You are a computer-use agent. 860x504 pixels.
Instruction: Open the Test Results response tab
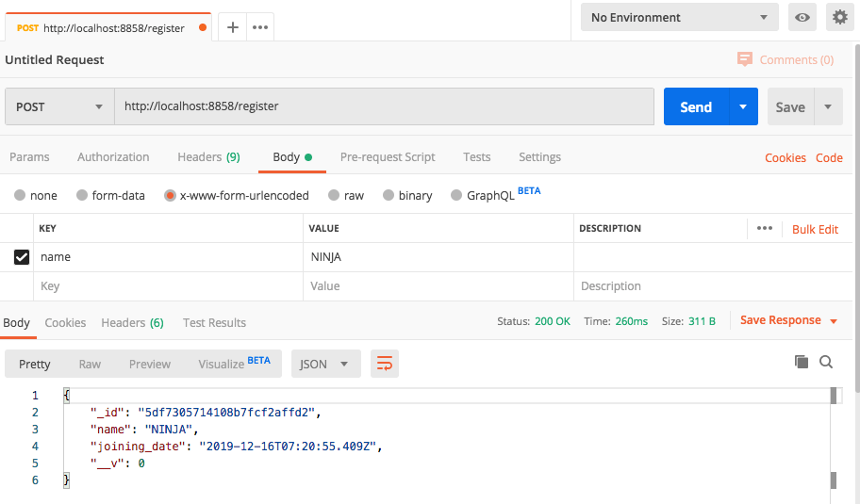tap(214, 322)
